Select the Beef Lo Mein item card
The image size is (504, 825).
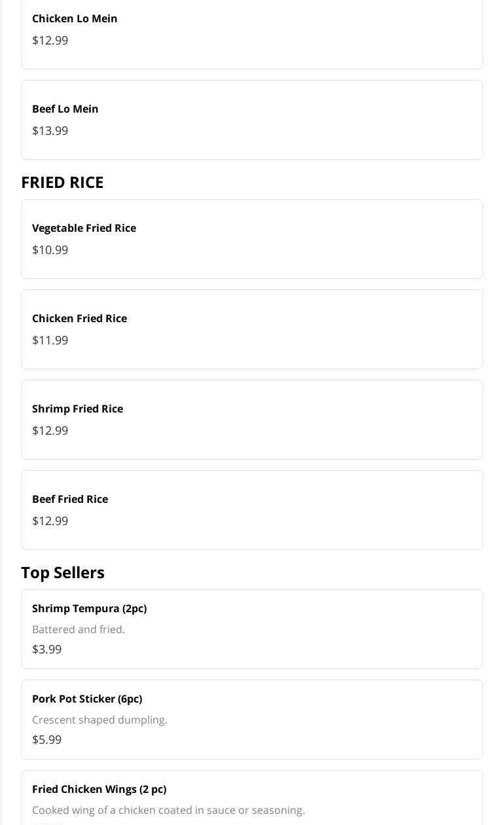point(251,120)
